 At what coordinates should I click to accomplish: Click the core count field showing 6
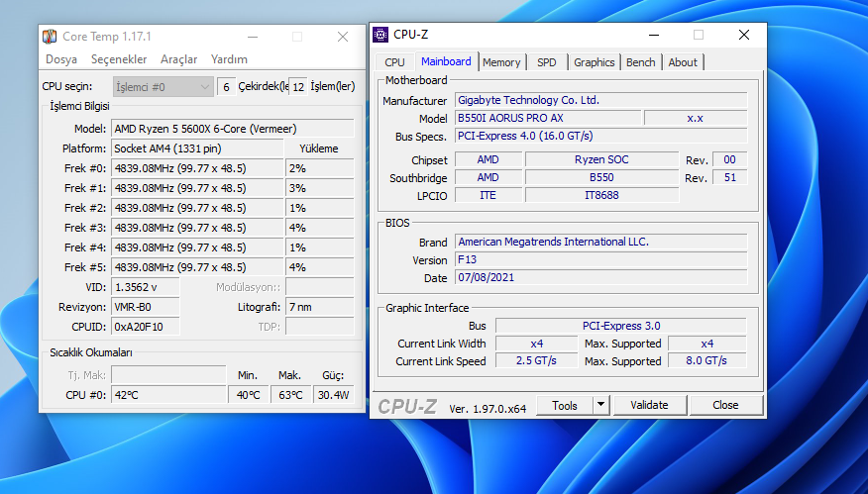pyautogui.click(x=226, y=87)
